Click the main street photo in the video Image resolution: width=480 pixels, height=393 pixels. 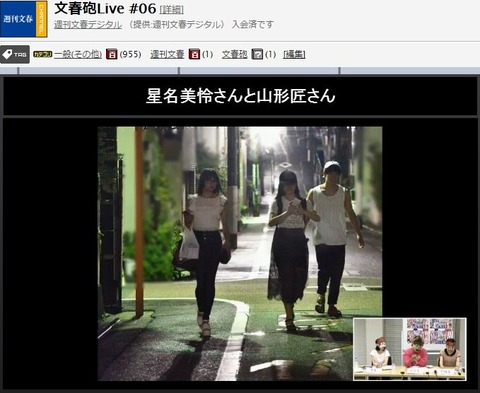point(240,253)
